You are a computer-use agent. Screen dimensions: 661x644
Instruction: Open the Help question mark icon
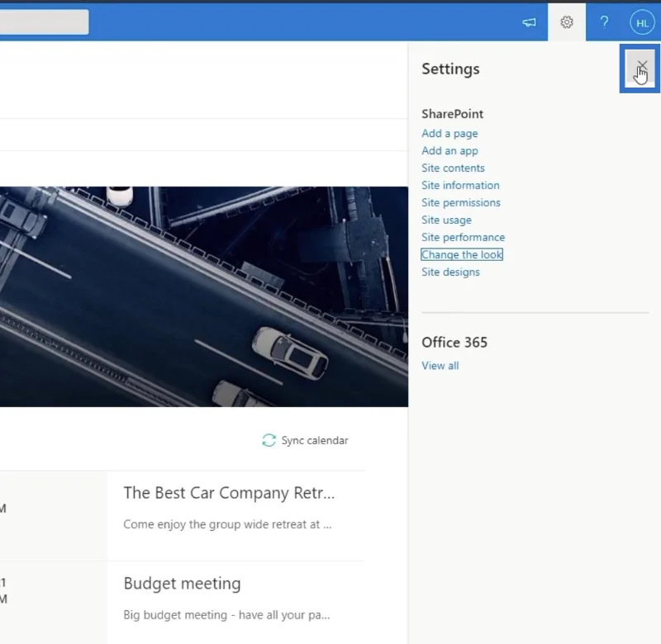pyautogui.click(x=604, y=22)
